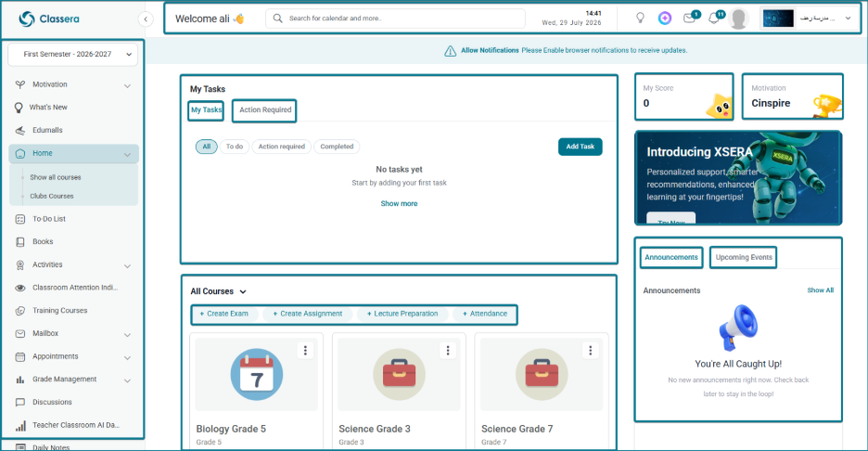868x451 pixels.
Task: Click the Grade Management chart icon
Action: [x=19, y=380]
